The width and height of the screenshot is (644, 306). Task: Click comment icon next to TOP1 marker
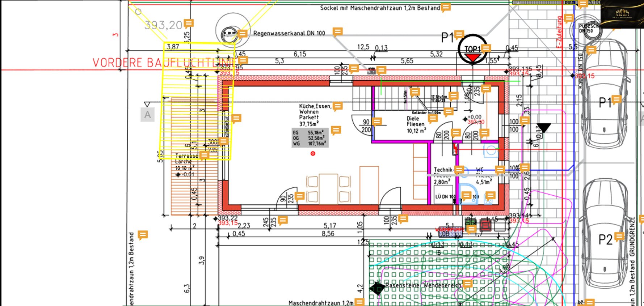[x=486, y=48]
